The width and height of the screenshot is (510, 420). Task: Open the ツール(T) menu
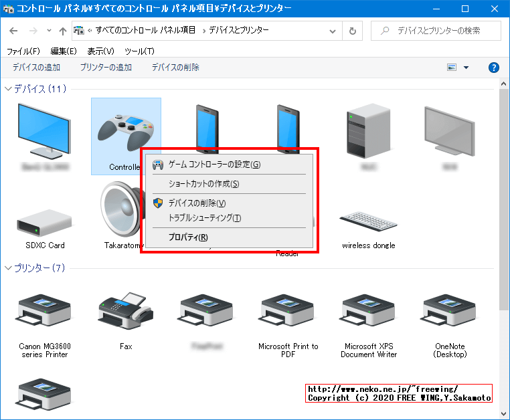point(139,51)
